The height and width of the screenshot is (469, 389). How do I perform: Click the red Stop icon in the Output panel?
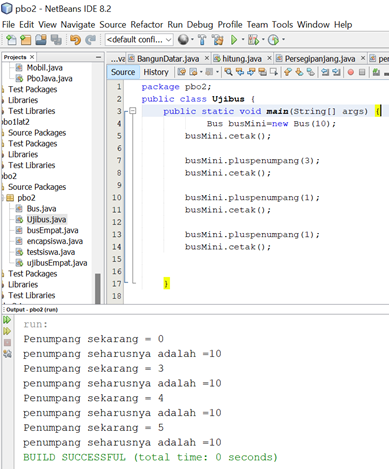tap(7, 343)
